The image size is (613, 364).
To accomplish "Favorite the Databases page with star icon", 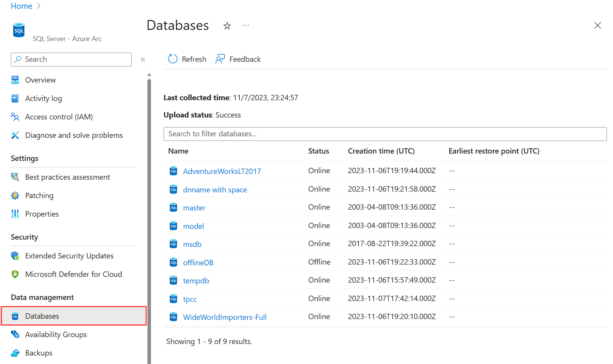I will [227, 26].
